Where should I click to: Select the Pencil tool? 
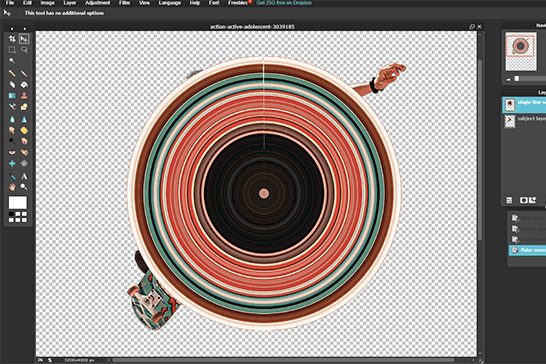point(12,73)
